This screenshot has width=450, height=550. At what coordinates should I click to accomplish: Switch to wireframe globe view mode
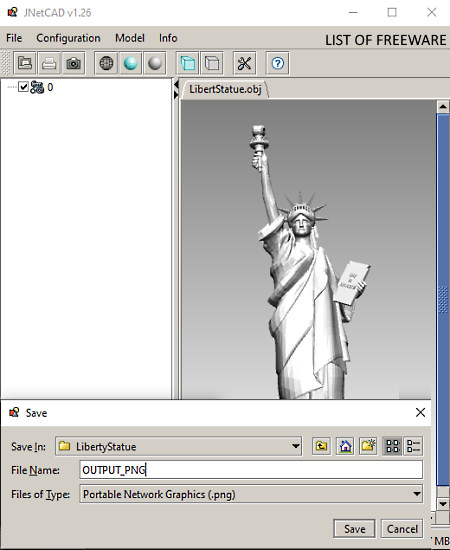pos(106,63)
